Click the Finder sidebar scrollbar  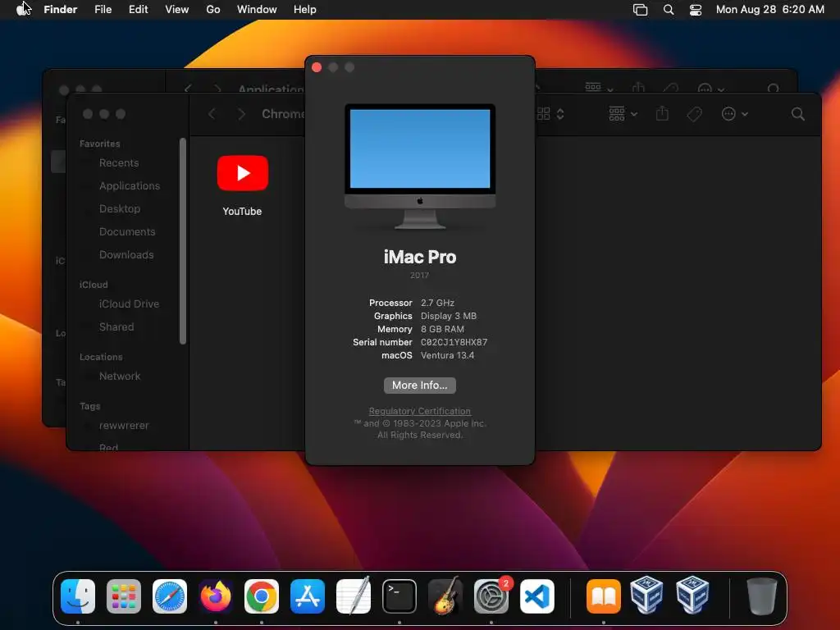click(183, 241)
